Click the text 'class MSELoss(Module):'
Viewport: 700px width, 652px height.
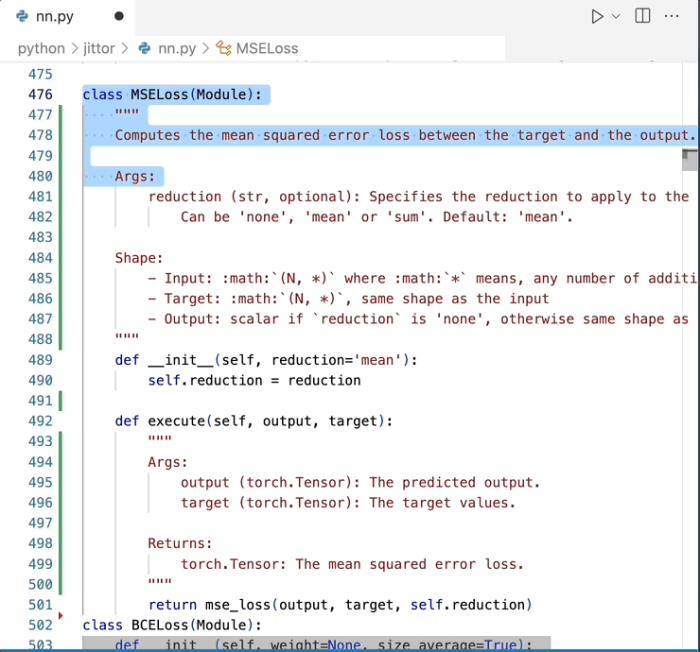point(172,95)
